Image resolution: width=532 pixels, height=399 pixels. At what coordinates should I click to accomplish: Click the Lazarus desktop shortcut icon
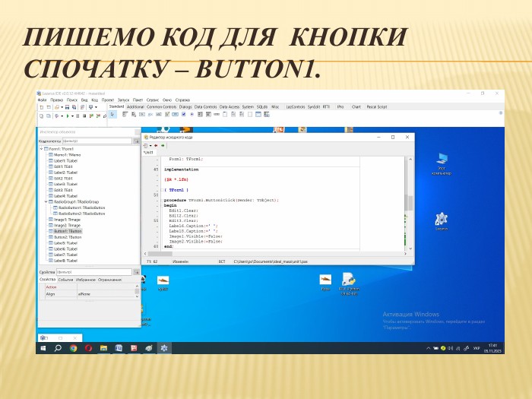pyautogui.click(x=442, y=221)
